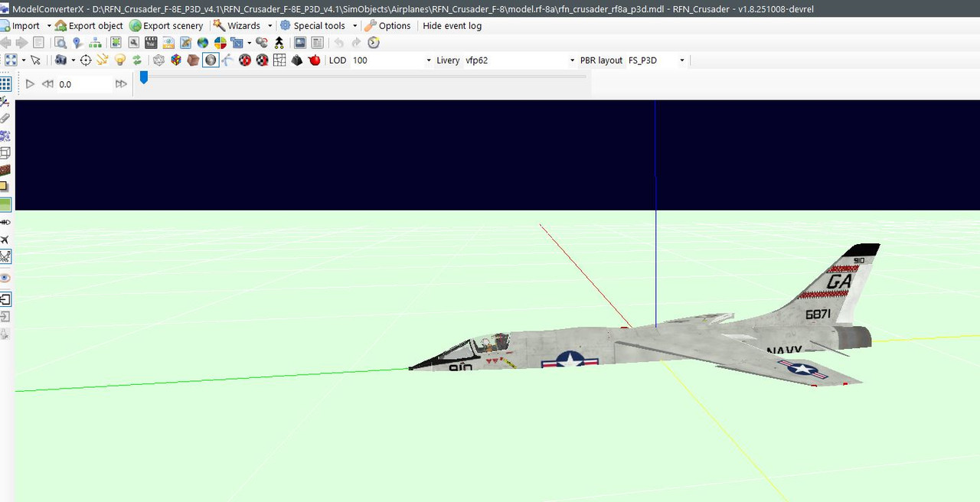Click the undo arrow icon
The image size is (980, 502).
point(338,43)
